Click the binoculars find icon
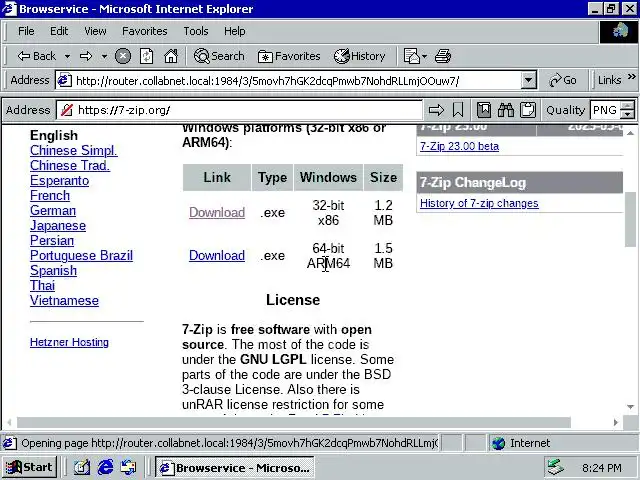Image resolution: width=640 pixels, height=480 pixels. (x=506, y=110)
